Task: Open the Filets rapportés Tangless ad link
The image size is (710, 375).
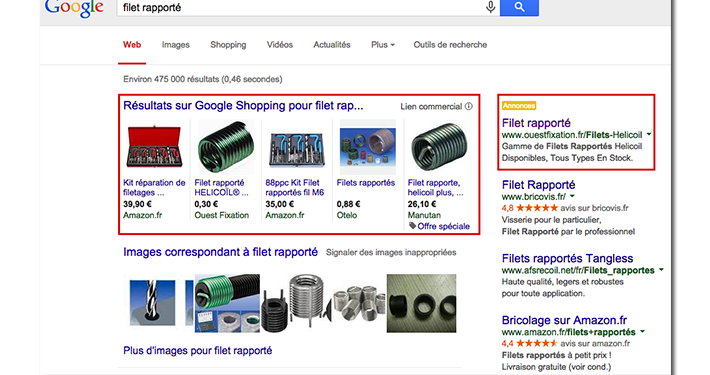Action: (567, 258)
